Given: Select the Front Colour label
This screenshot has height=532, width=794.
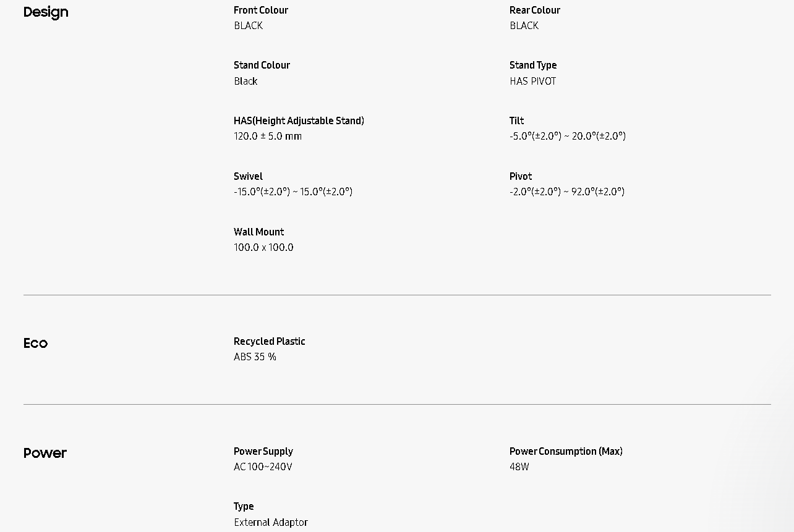Looking at the screenshot, I should click(x=260, y=10).
